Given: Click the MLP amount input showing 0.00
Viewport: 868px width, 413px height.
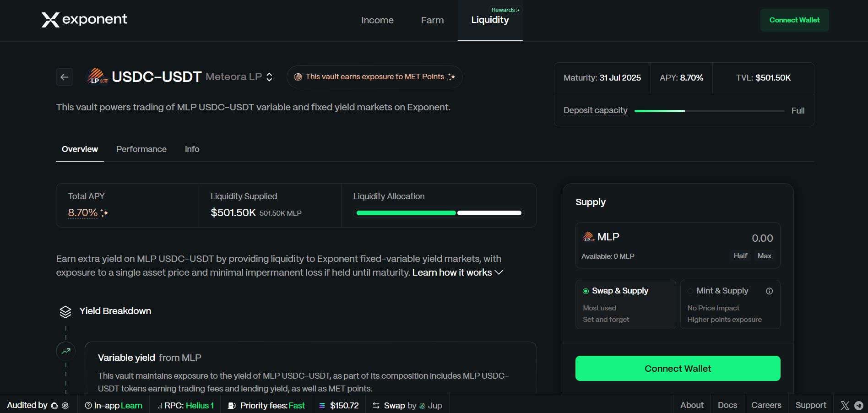Looking at the screenshot, I should (x=762, y=238).
